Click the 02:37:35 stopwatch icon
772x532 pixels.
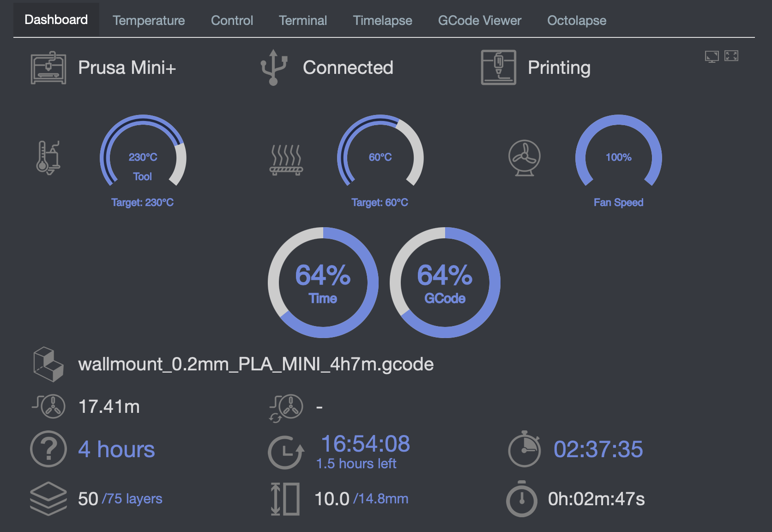pos(524,449)
